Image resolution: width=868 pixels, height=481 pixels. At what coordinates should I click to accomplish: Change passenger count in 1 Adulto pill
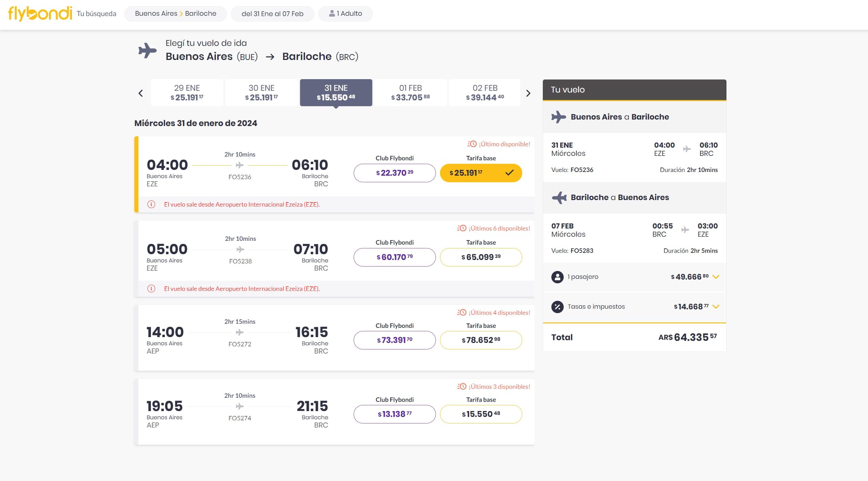(x=345, y=14)
